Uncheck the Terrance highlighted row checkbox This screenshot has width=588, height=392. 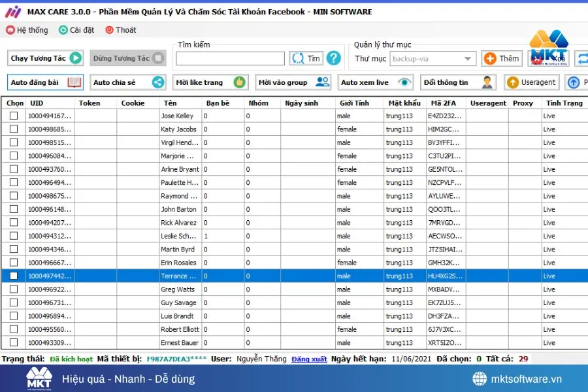pos(13,276)
